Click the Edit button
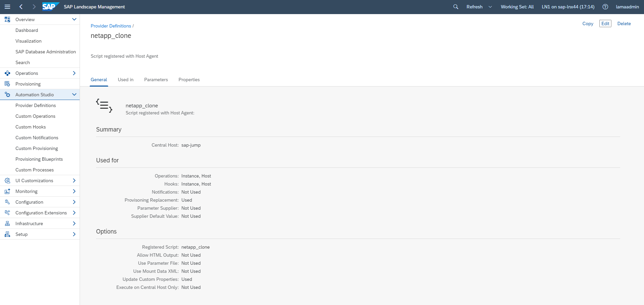644x305 pixels. tap(605, 23)
